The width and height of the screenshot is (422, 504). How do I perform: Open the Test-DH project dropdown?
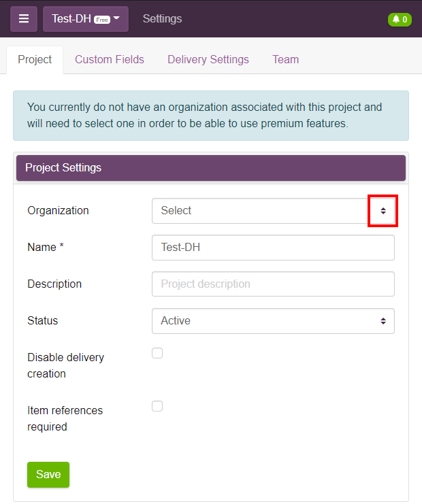point(86,19)
